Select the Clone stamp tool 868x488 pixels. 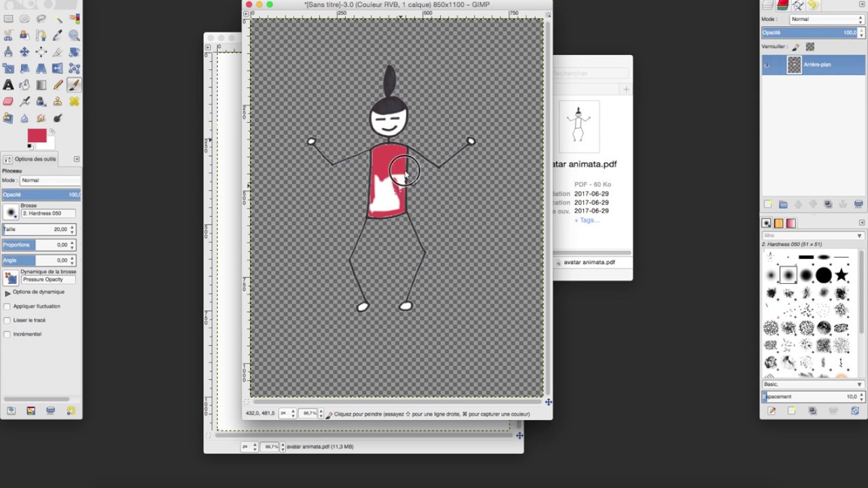(x=58, y=101)
